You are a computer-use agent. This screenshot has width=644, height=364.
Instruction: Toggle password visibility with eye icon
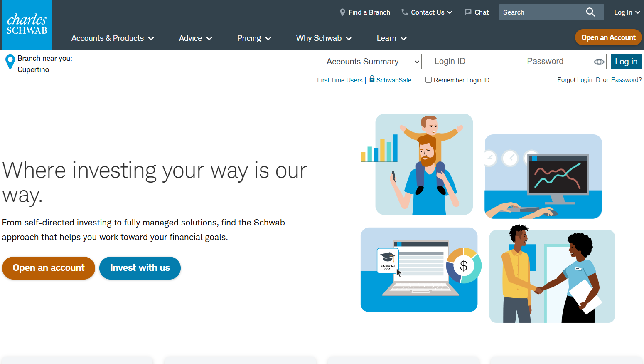(x=599, y=62)
